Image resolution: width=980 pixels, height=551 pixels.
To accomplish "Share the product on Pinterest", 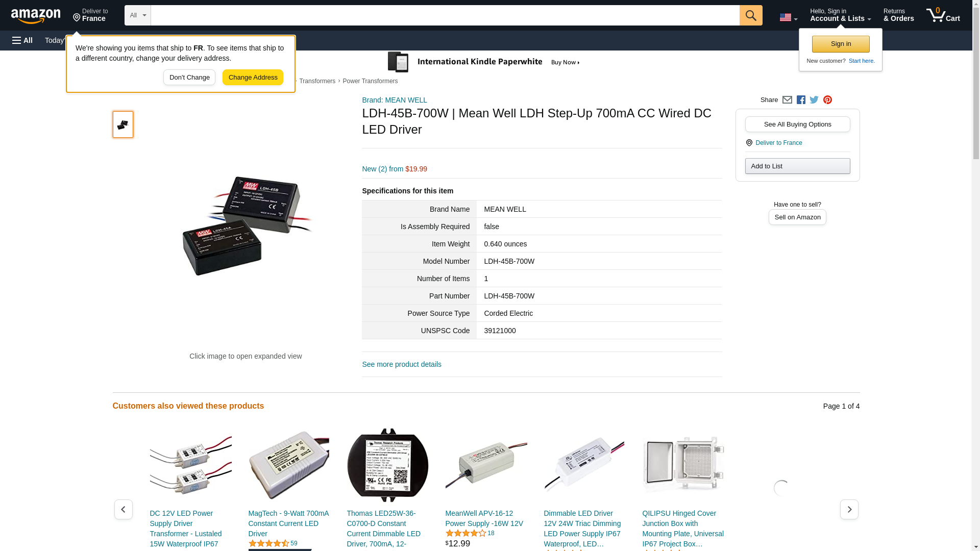I will [827, 100].
